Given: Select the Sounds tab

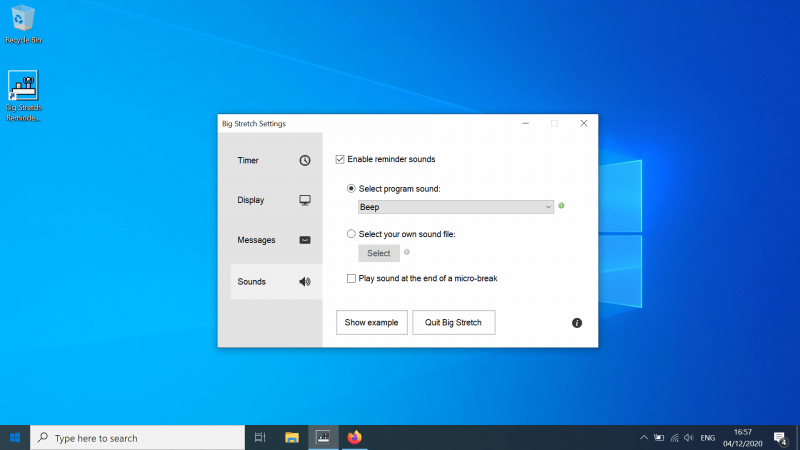Looking at the screenshot, I should point(276,282).
